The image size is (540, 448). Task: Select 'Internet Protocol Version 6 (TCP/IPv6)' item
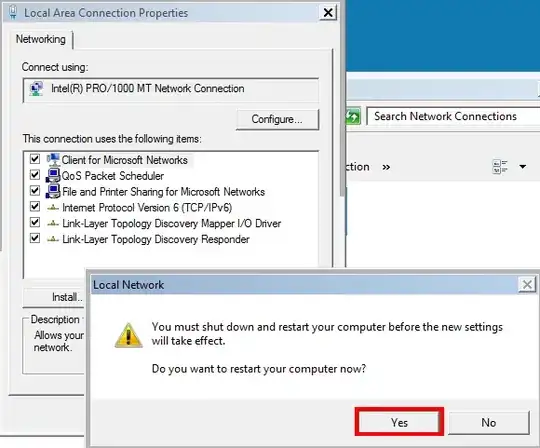coord(147,208)
